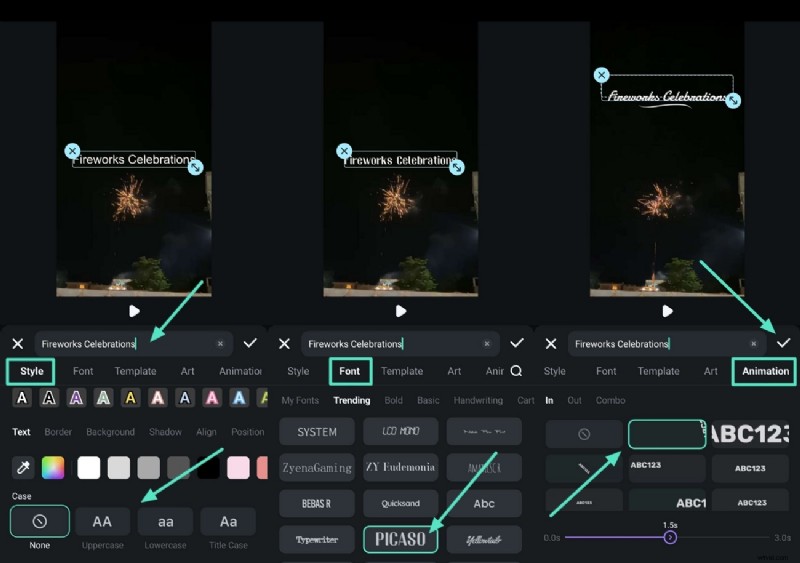
Task: Delete the cursive Fireworks Celebrations text box
Action: pos(601,75)
